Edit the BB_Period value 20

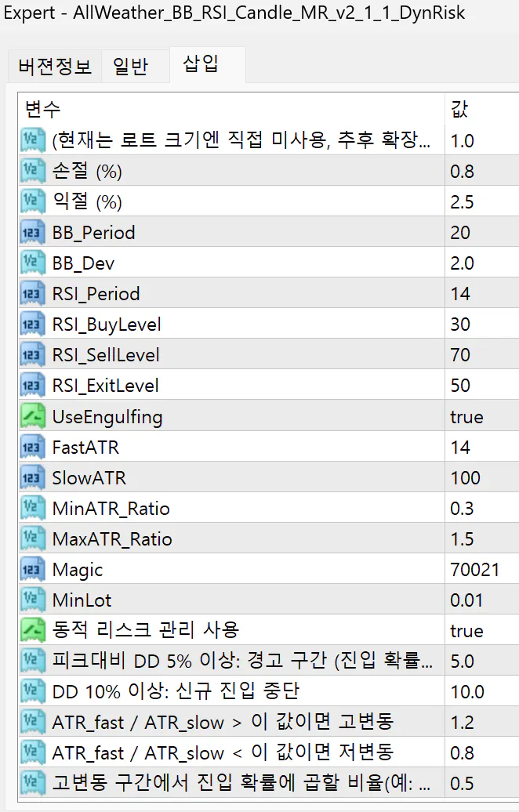pos(460,233)
